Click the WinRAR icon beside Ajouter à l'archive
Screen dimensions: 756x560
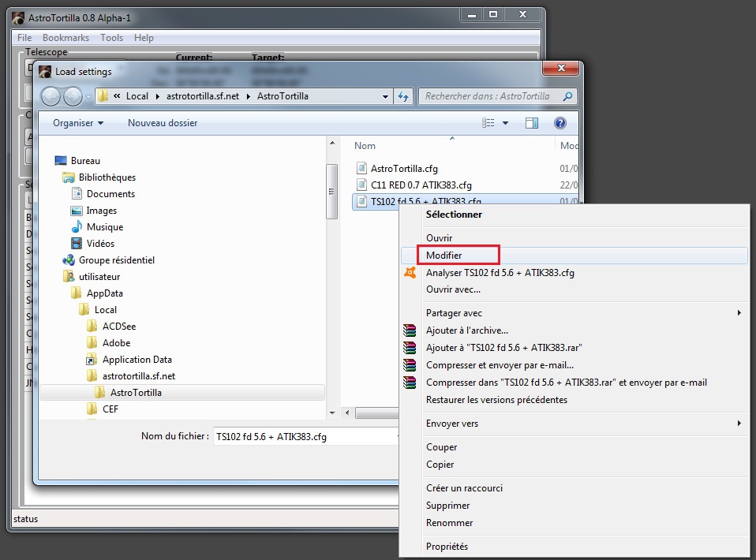click(x=410, y=330)
